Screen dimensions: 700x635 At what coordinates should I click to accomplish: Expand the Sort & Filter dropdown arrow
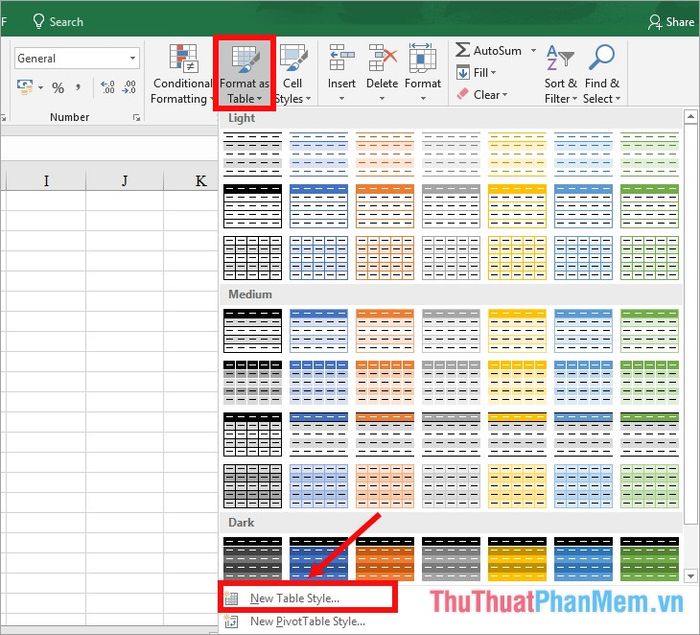575,99
